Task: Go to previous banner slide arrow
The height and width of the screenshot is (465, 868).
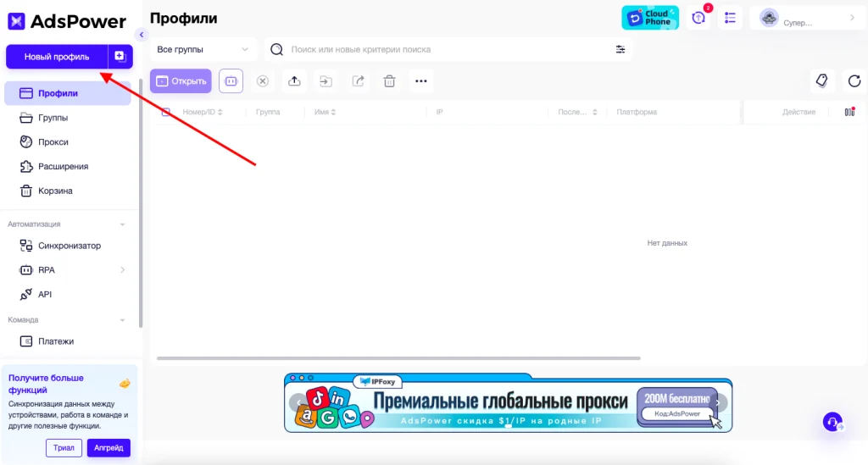Action: (298, 402)
